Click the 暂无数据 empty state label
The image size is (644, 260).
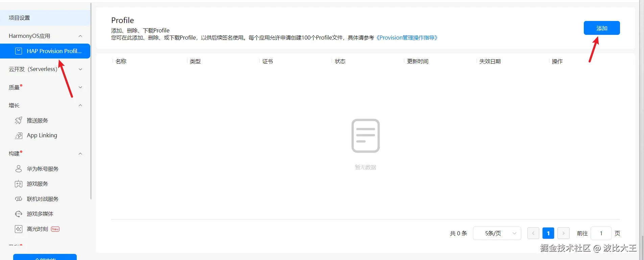click(365, 167)
